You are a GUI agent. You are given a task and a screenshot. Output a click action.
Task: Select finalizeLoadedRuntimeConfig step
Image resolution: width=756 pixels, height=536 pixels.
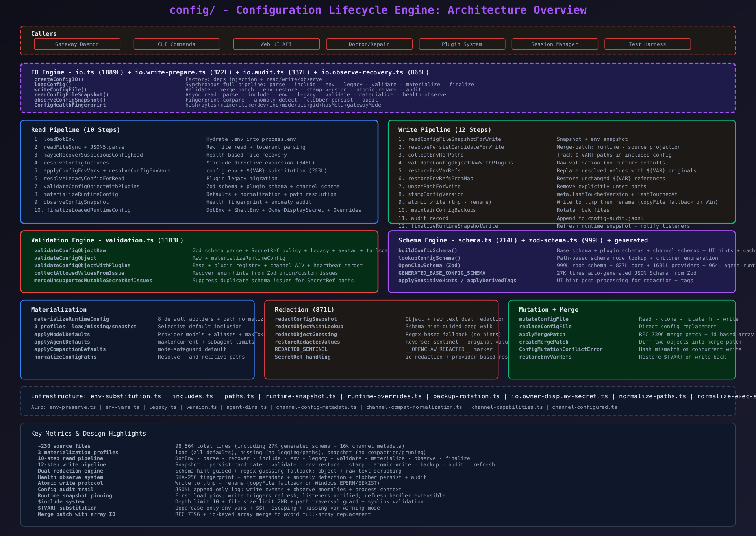pyautogui.click(x=82, y=210)
